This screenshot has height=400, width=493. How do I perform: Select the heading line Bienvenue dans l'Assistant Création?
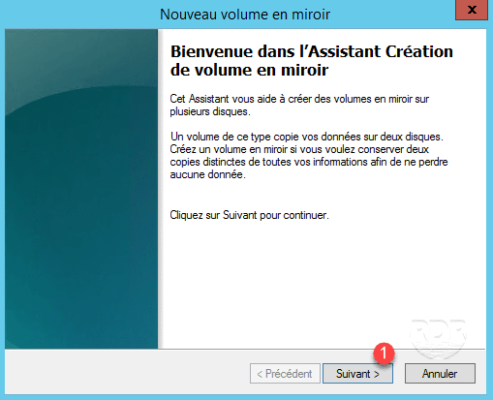(x=312, y=52)
